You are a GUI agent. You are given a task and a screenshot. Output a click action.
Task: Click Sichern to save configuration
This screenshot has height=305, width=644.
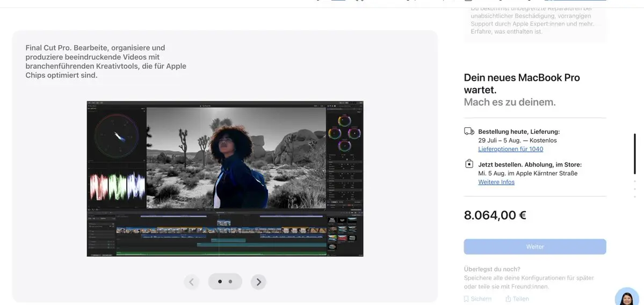tap(477, 299)
